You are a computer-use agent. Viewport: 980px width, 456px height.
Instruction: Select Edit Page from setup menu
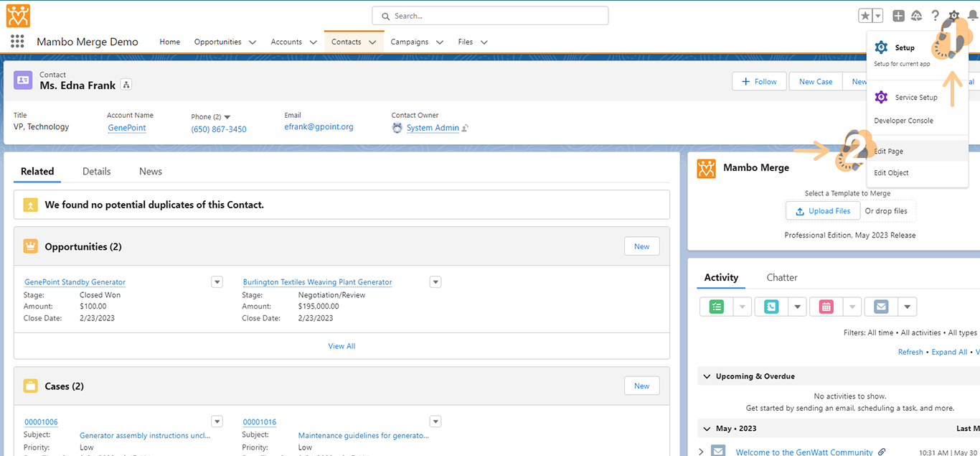(888, 152)
